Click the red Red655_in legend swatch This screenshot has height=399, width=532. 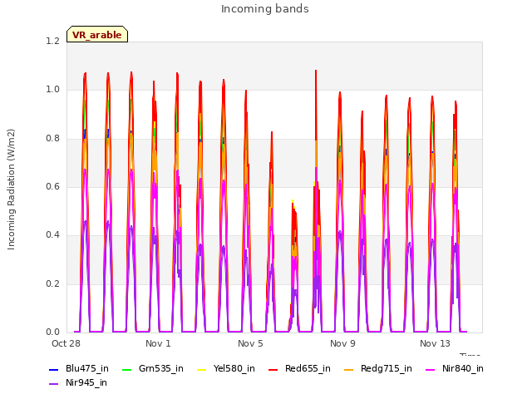pos(273,369)
